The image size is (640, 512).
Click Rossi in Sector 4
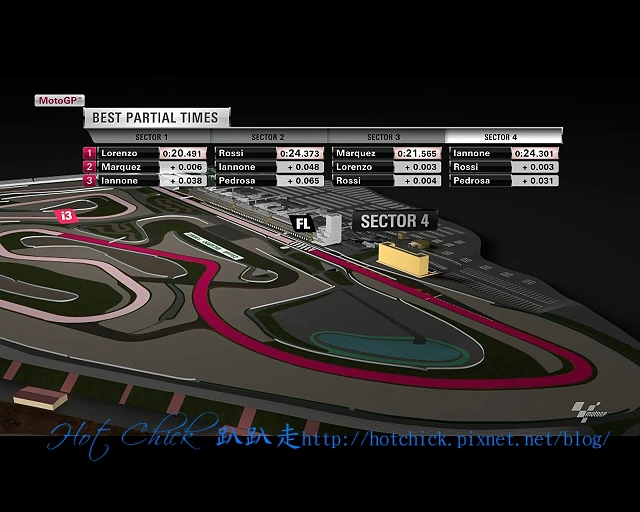[466, 167]
